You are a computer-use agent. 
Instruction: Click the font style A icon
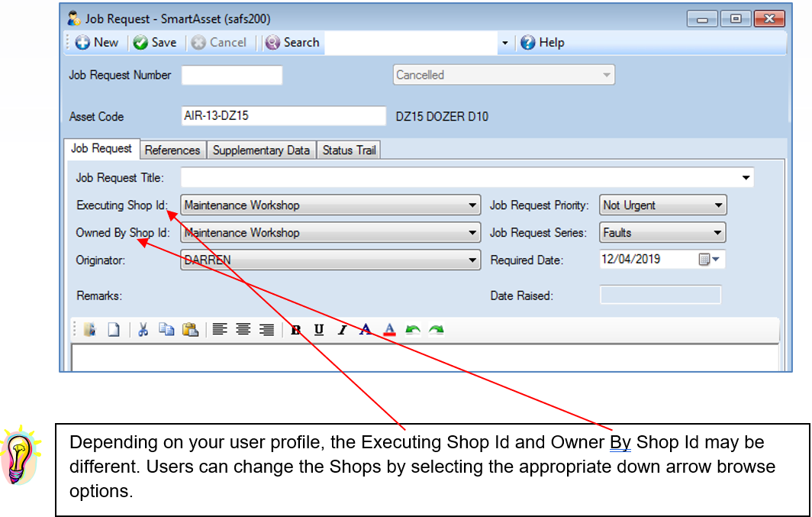(366, 329)
